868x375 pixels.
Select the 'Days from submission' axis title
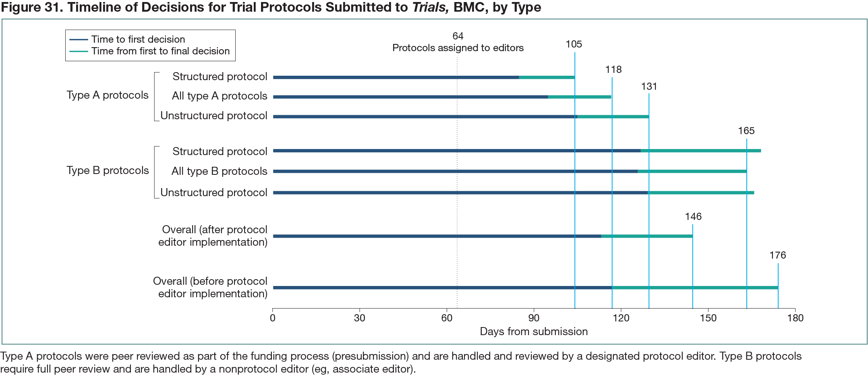534,331
